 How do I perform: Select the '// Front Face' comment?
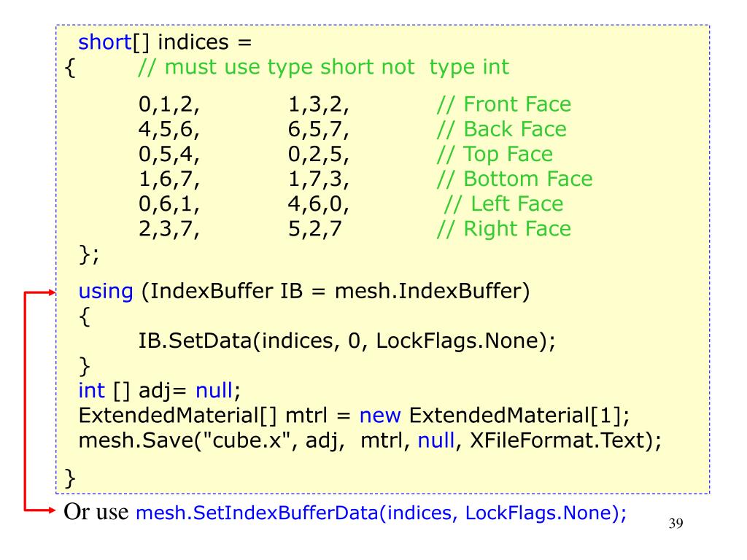click(x=504, y=104)
